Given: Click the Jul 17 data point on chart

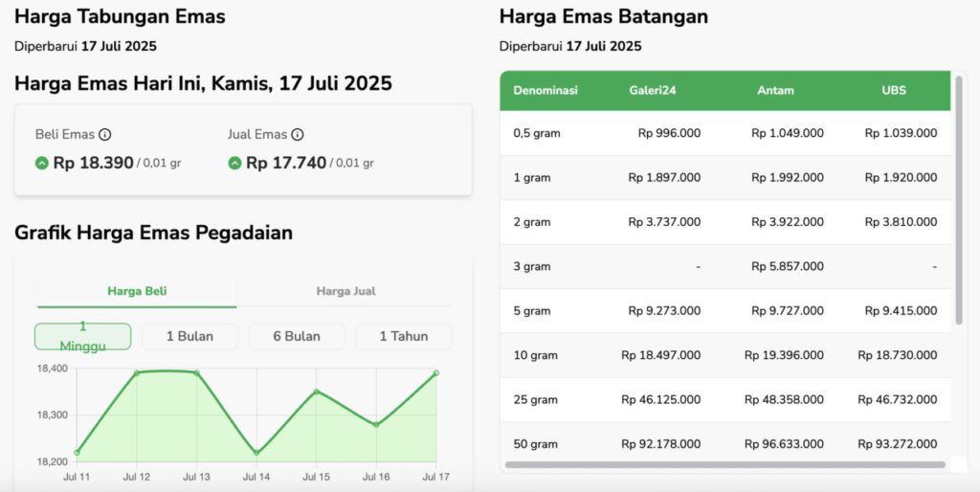Looking at the screenshot, I should click(x=436, y=373).
